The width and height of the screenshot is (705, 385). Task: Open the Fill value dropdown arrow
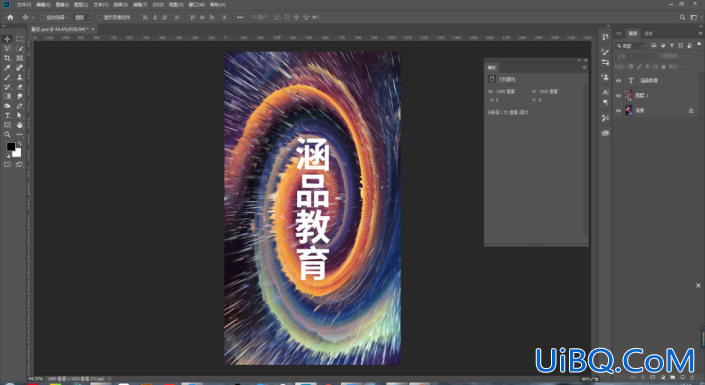click(x=698, y=67)
